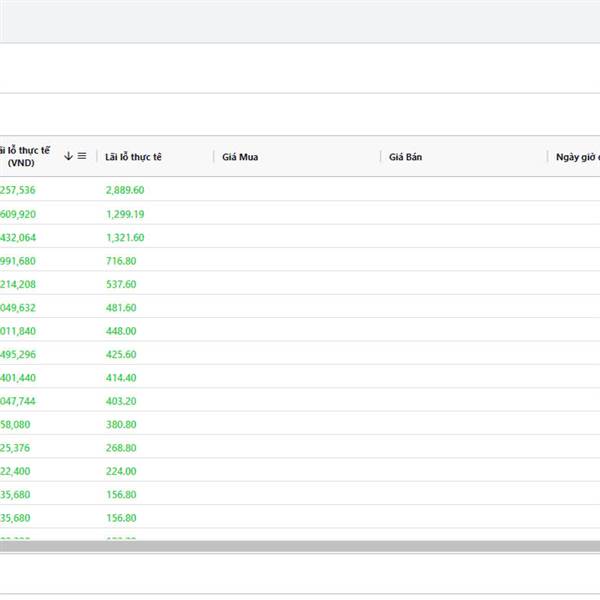This screenshot has height=600, width=600.
Task: Click the VND value ending 432,064
Action: 18,238
